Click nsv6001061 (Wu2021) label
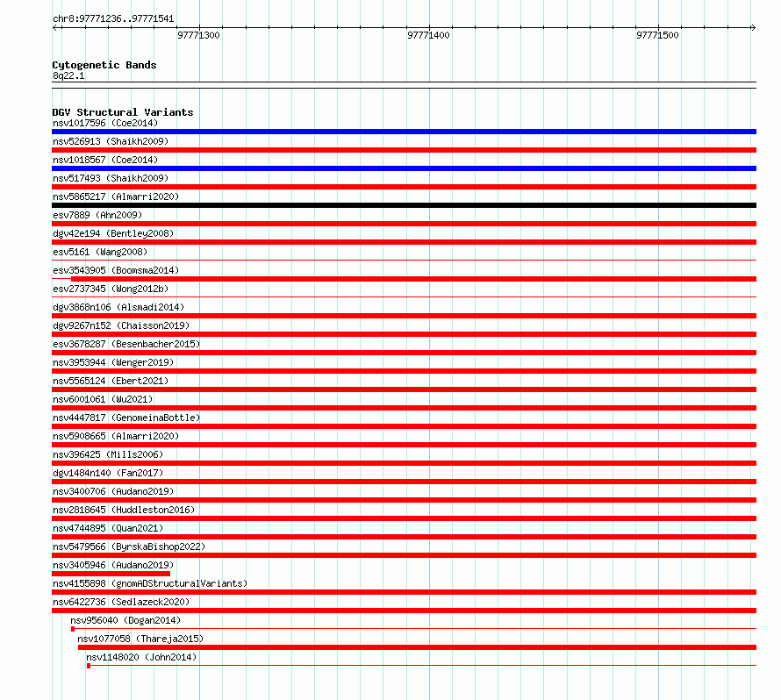Image resolution: width=781 pixels, height=700 pixels. point(103,399)
